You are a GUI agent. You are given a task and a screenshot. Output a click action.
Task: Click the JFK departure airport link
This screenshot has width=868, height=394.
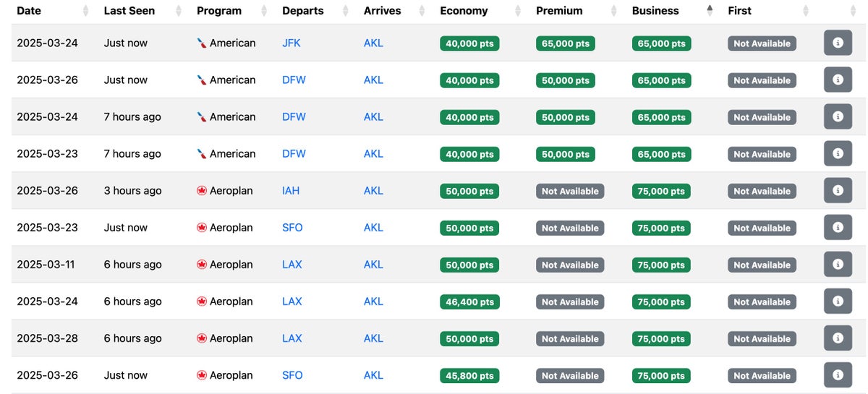[292, 43]
